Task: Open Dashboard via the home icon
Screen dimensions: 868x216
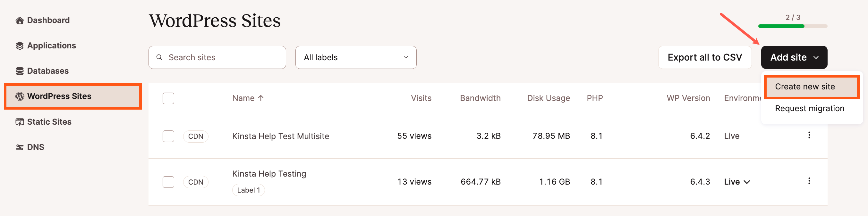Action: (20, 21)
